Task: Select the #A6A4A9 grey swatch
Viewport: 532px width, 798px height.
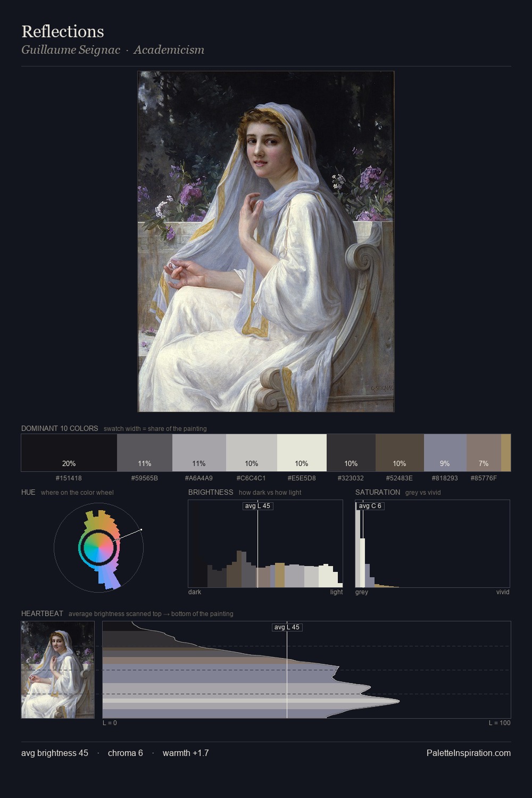Action: pyautogui.click(x=199, y=453)
